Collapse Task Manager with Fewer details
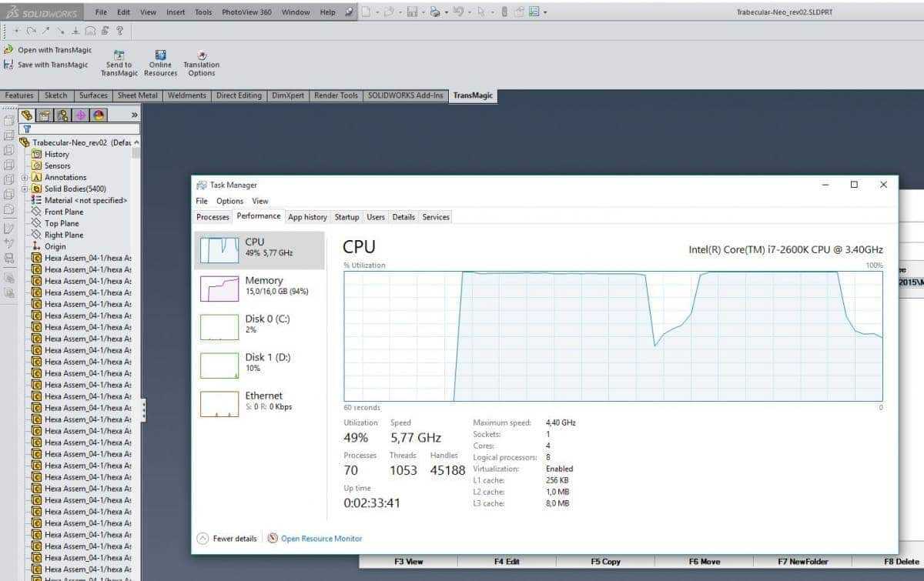 click(x=227, y=539)
